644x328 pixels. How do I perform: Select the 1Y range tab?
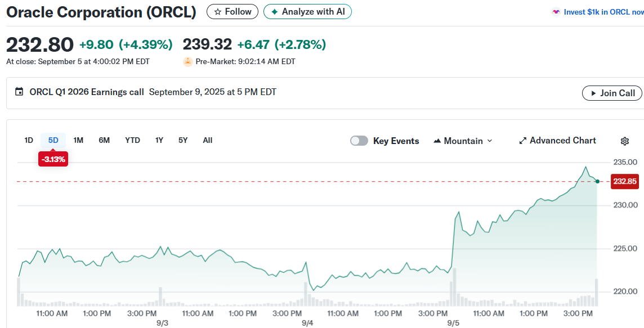[x=159, y=141]
